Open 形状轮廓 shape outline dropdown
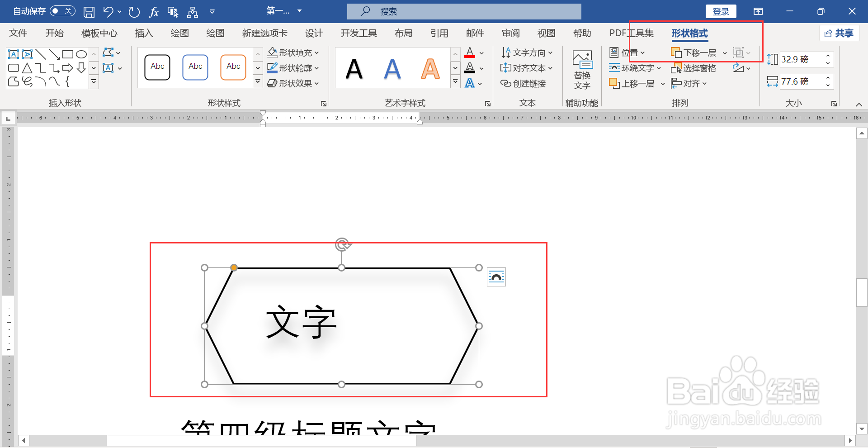Screen dimensions: 868x448 (x=293, y=68)
